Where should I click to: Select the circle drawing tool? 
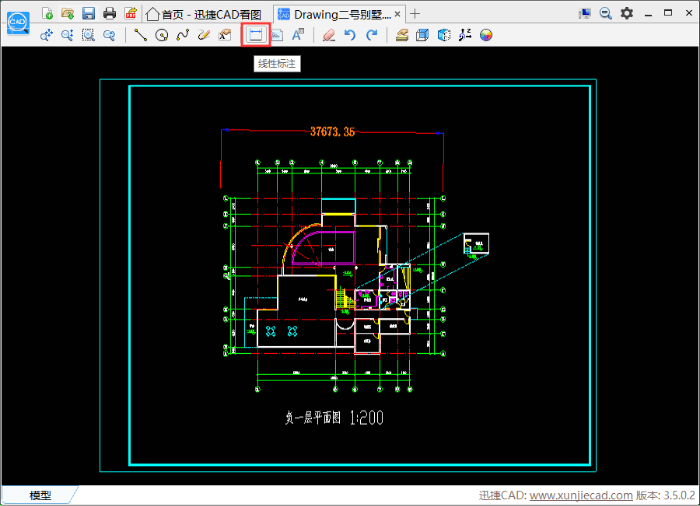coord(162,35)
